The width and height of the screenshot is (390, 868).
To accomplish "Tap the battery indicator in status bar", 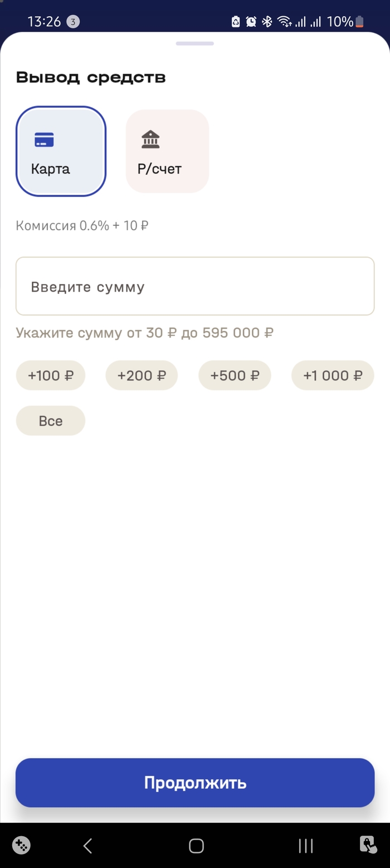I will point(360,22).
